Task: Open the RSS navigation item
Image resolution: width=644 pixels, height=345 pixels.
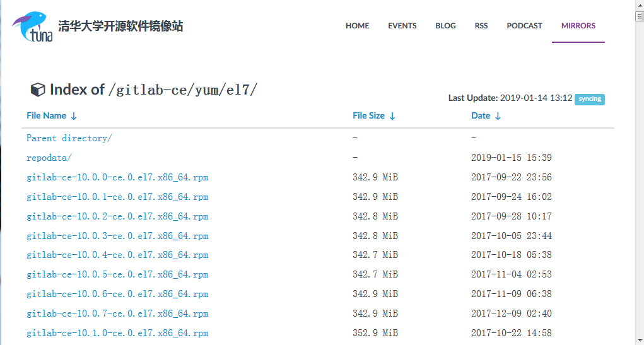Action: tap(481, 26)
